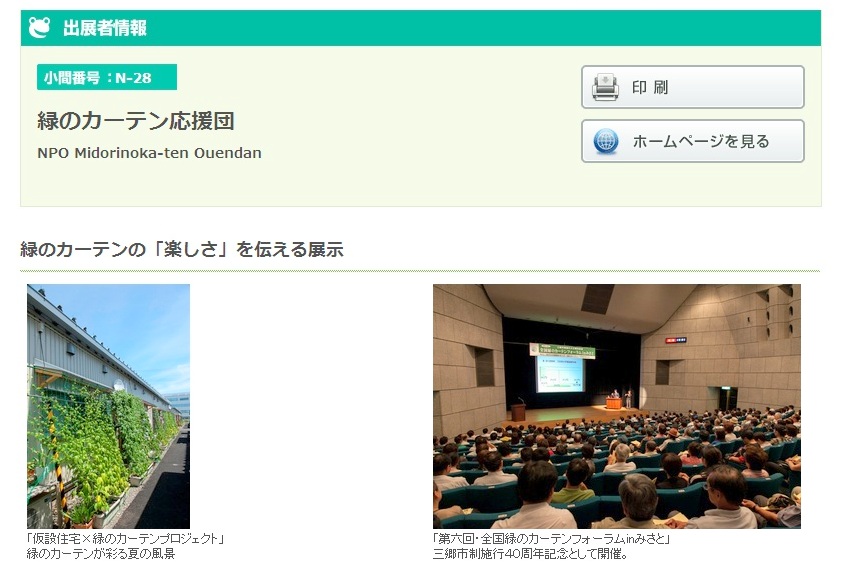Click the printer icon
Image resolution: width=842 pixels, height=585 pixels.
coord(605,87)
